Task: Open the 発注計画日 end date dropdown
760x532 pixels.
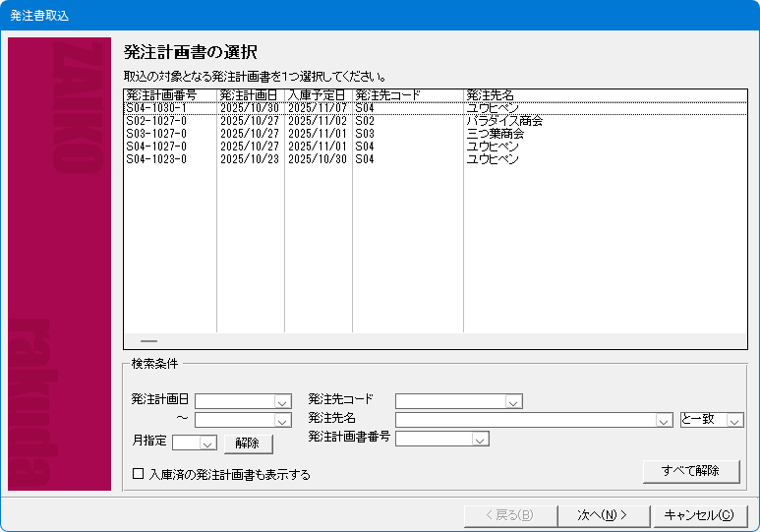Action: coord(282,420)
